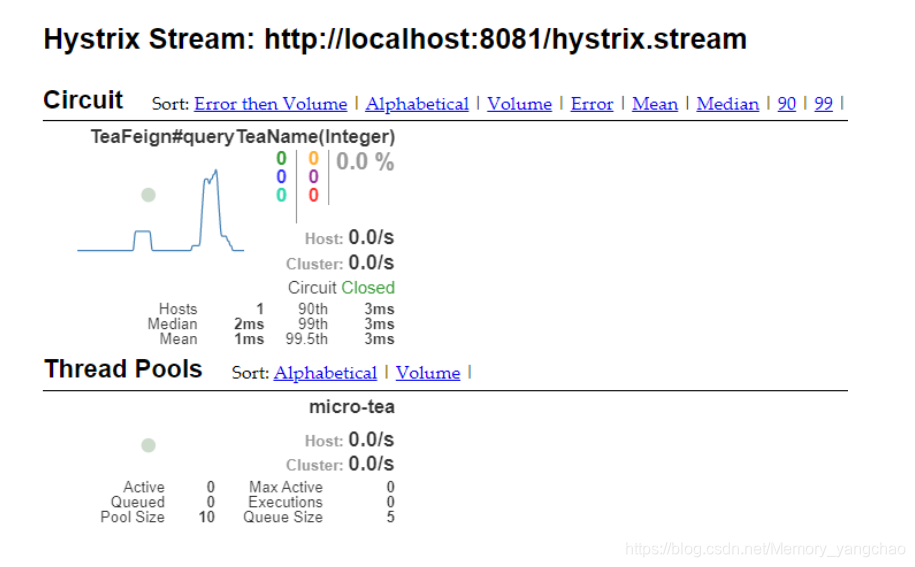Sort circuits by 99th percentile
915x567 pixels.
823,104
